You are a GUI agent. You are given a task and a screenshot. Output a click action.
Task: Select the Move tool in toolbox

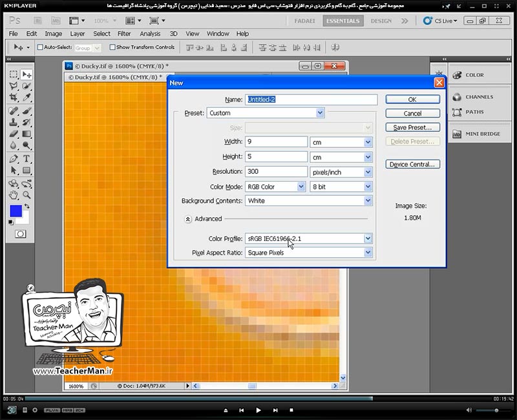tap(26, 74)
